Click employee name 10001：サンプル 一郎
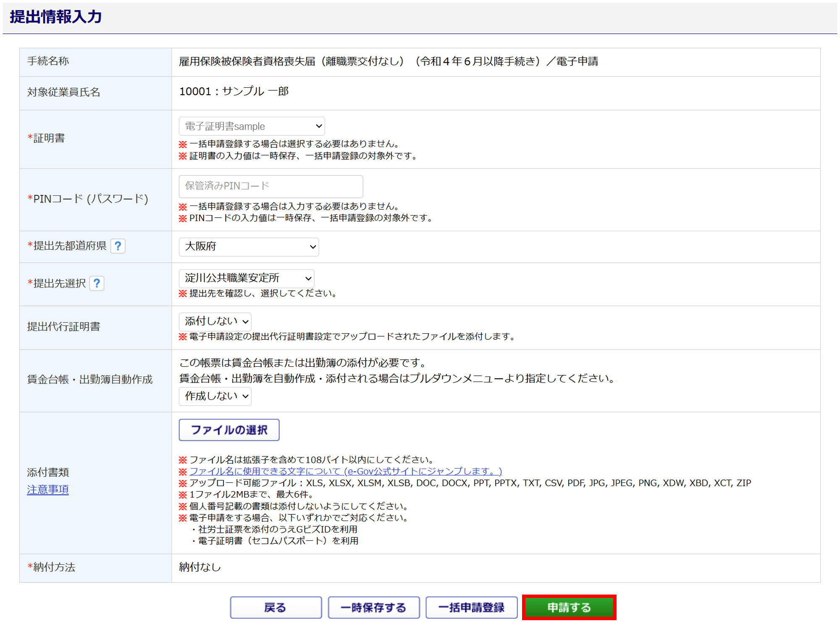The height and width of the screenshot is (637, 840). click(x=234, y=92)
